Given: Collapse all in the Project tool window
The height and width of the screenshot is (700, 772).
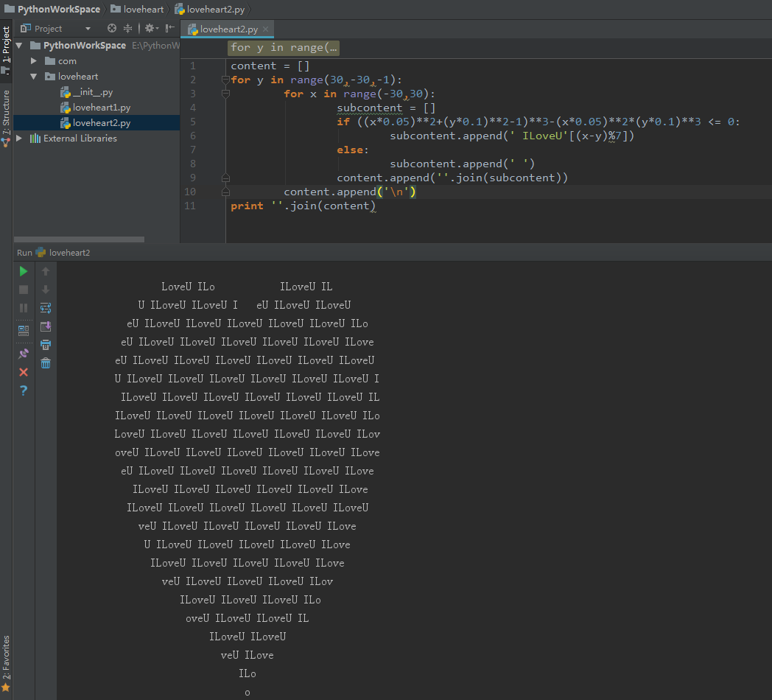Looking at the screenshot, I should coord(128,29).
